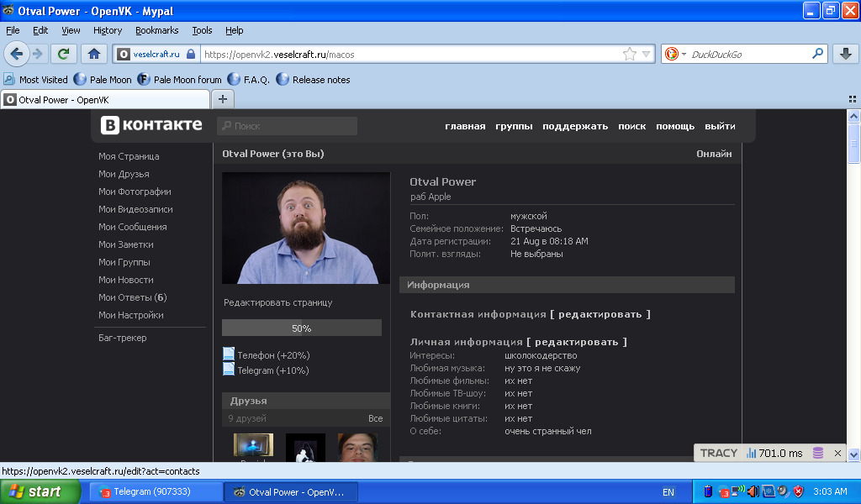Image resolution: width=861 pixels, height=504 pixels.
Task: Click the Редактировать страницу link
Action: coord(277,302)
